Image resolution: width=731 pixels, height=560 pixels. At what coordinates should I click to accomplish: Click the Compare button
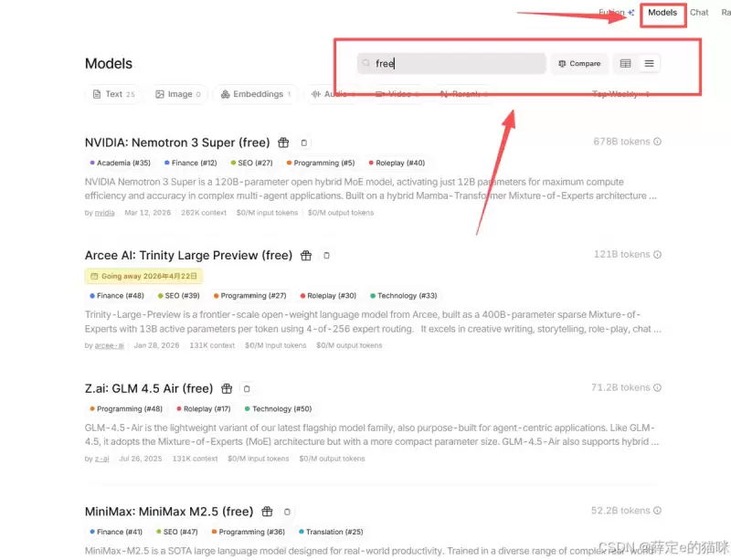point(579,63)
